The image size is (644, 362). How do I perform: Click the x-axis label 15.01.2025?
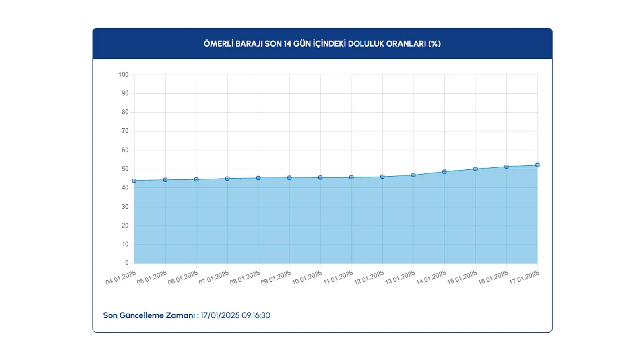[x=462, y=278]
